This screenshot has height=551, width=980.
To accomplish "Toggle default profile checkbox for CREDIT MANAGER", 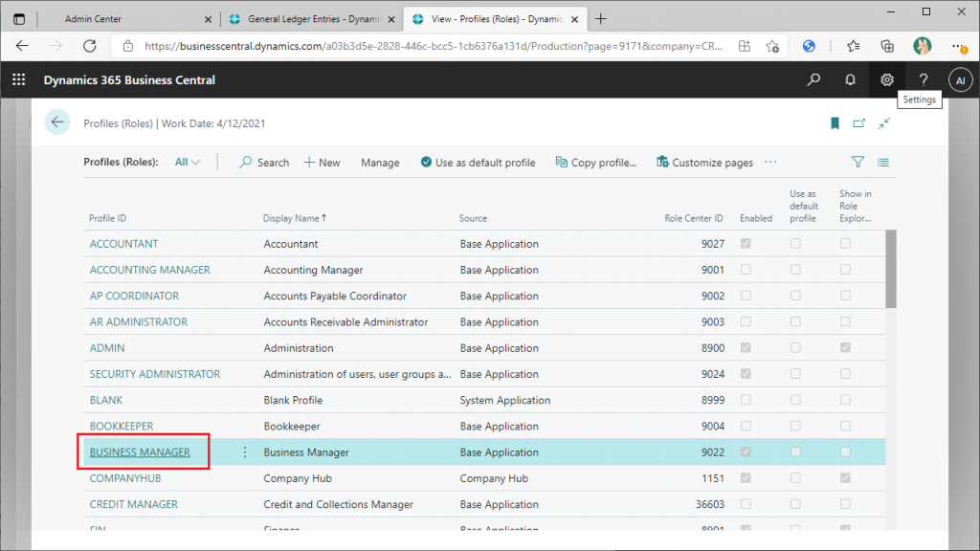I will click(x=795, y=504).
